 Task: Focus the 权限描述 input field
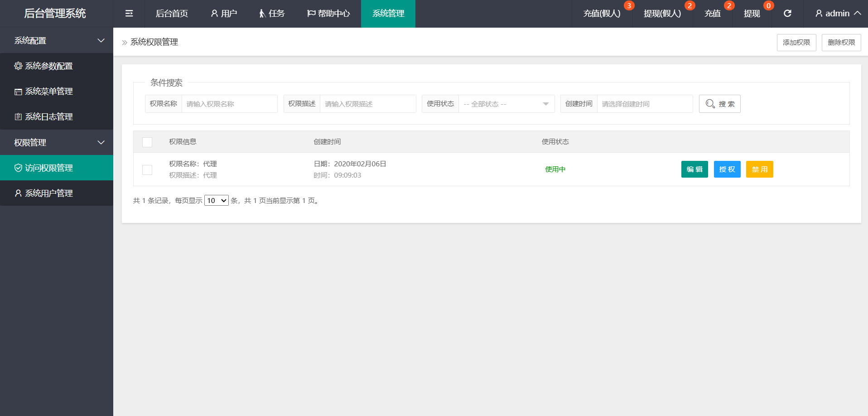[368, 104]
